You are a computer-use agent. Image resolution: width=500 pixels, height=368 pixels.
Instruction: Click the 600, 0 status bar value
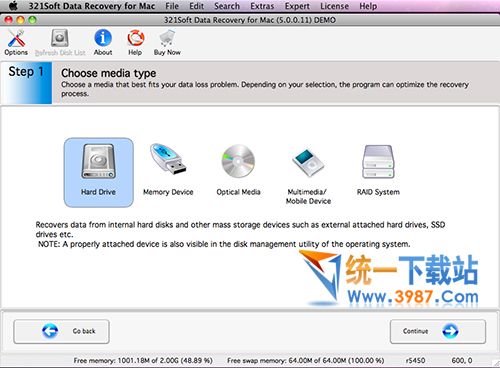[462, 360]
